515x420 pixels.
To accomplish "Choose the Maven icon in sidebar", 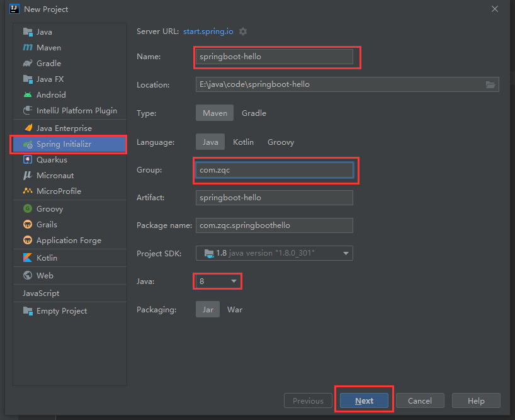I will (28, 48).
